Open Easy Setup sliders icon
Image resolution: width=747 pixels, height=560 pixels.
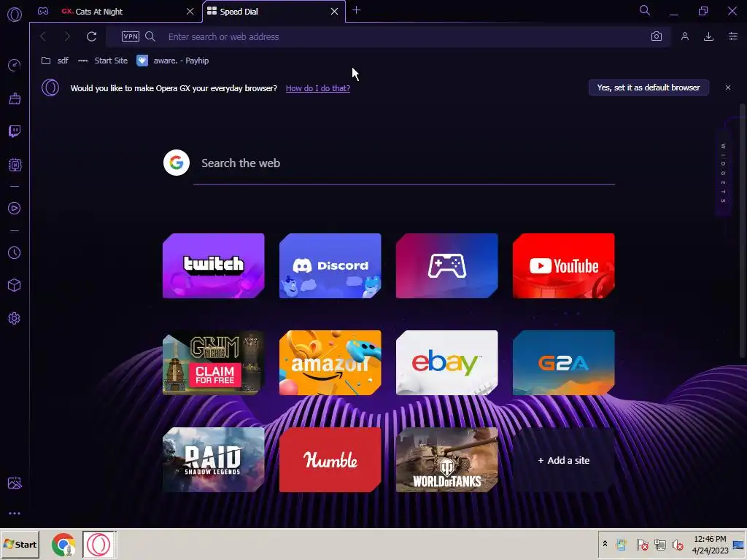733,36
